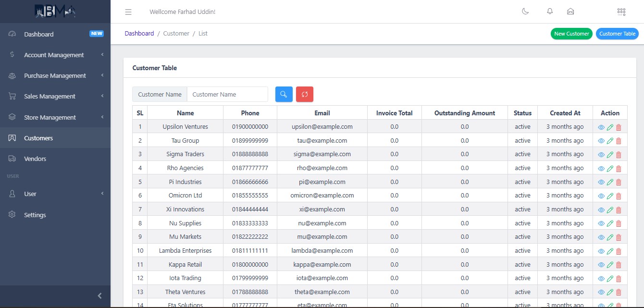Screen dimensions: 644x308
Task: View details of Mu Markets
Action: coord(601,237)
